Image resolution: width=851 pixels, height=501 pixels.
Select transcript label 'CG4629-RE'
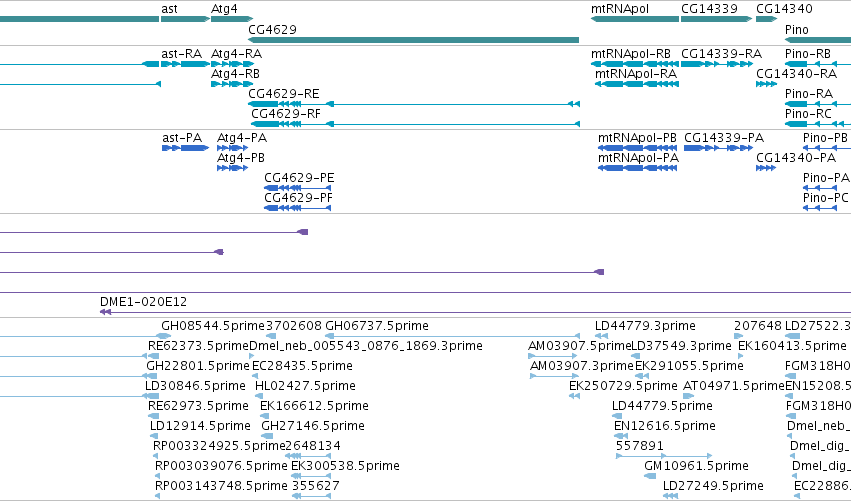[284, 94]
